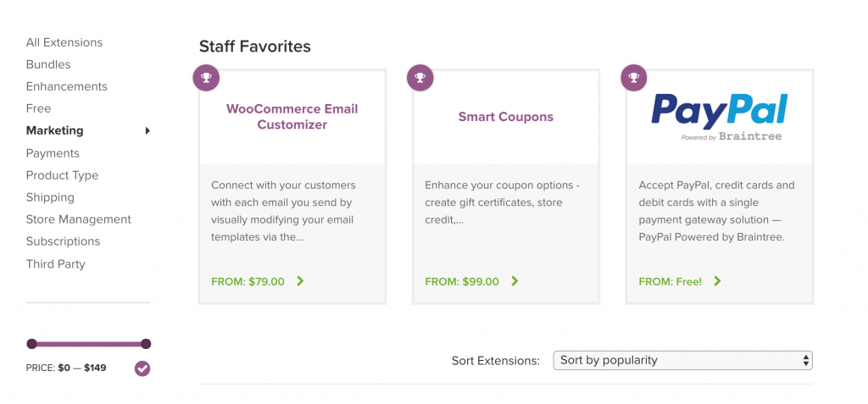Click green arrow next to Free! price
Screen dimensions: 868x404
(718, 281)
